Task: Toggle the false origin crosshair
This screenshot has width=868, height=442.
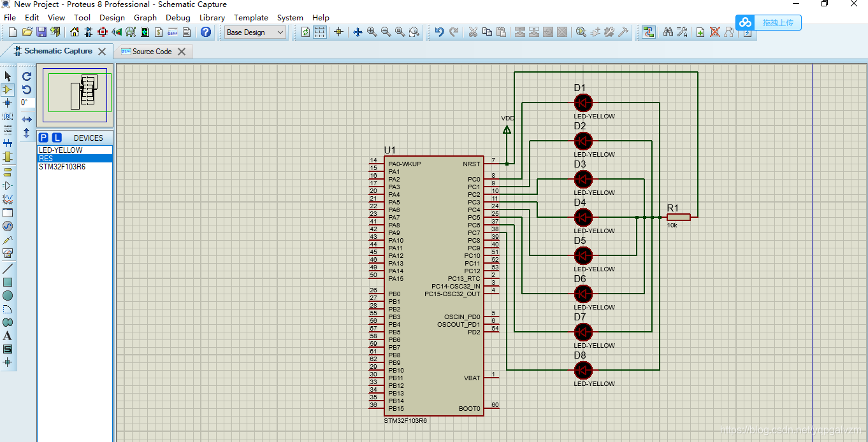Action: click(x=339, y=32)
